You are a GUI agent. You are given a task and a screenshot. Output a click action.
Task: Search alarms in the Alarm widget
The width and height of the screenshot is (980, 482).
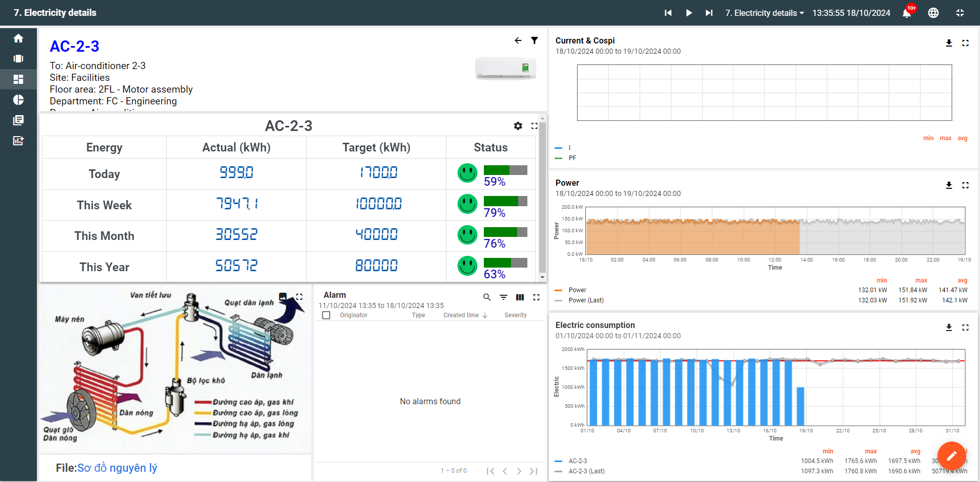point(487,297)
